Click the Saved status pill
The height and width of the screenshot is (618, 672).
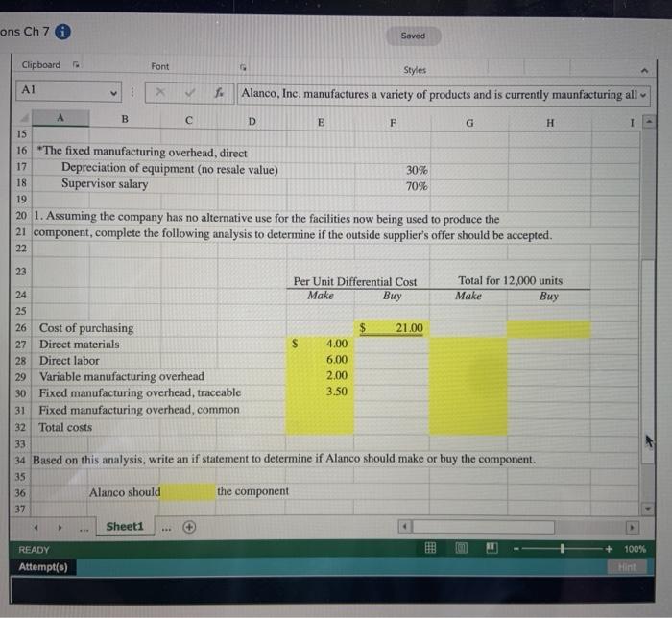pyautogui.click(x=413, y=36)
